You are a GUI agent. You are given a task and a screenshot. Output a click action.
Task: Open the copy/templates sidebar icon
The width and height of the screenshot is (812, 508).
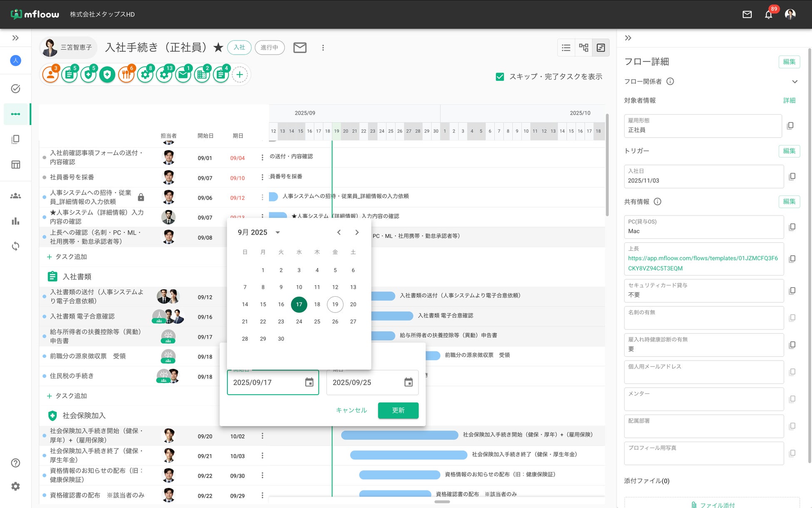click(15, 139)
